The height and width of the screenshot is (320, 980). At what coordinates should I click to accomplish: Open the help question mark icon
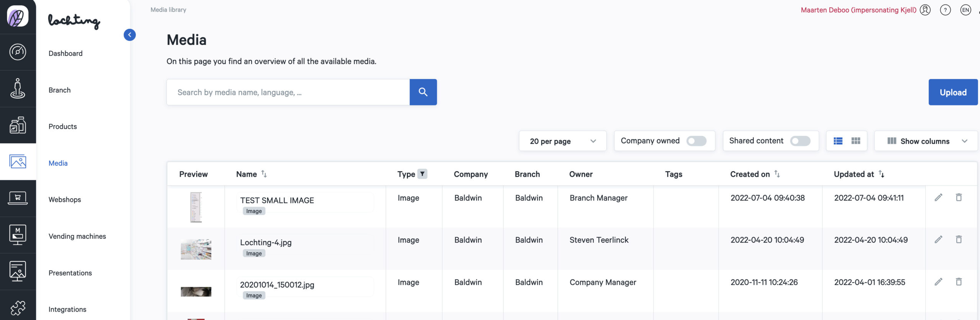945,10
